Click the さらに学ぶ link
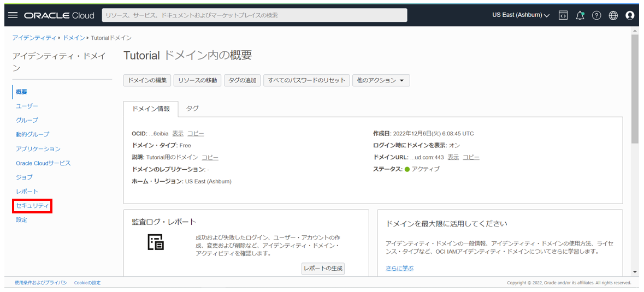644x292 pixels. point(399,268)
